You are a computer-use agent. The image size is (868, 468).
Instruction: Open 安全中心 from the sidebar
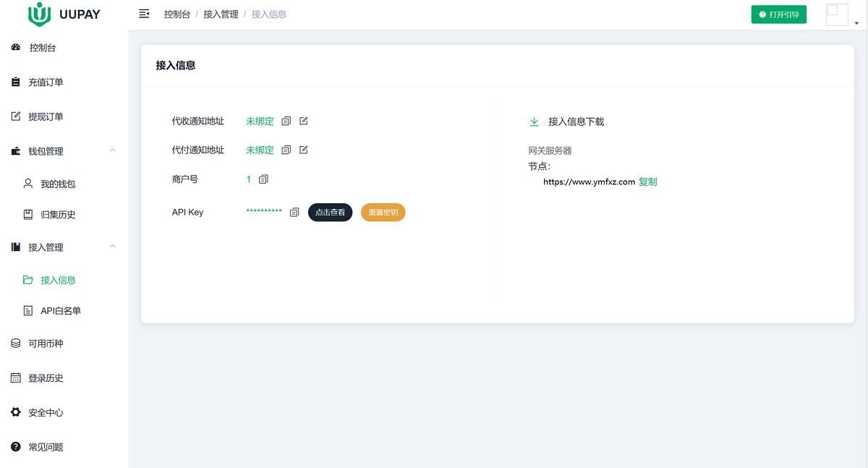tap(46, 412)
